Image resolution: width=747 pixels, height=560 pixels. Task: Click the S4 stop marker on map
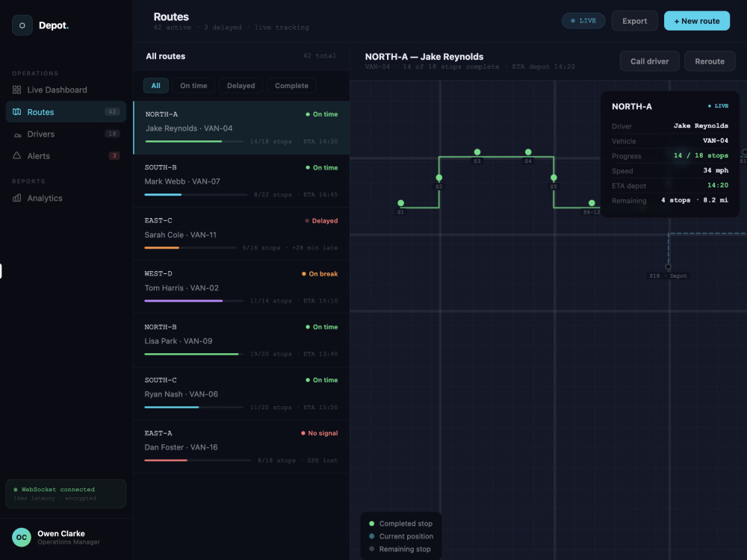528,152
